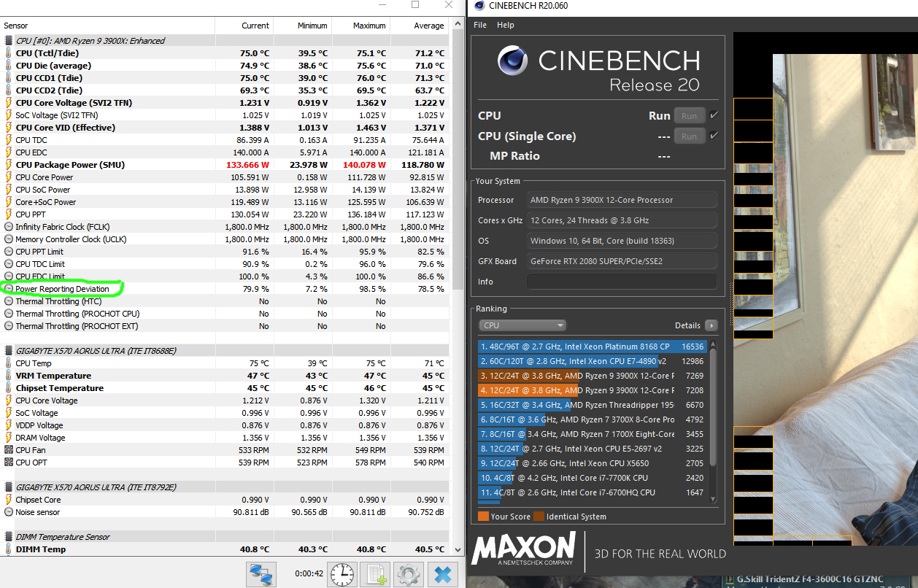Click the Cinebench Release 20 logo sphere
The width and height of the screenshot is (918, 588).
coord(512,61)
